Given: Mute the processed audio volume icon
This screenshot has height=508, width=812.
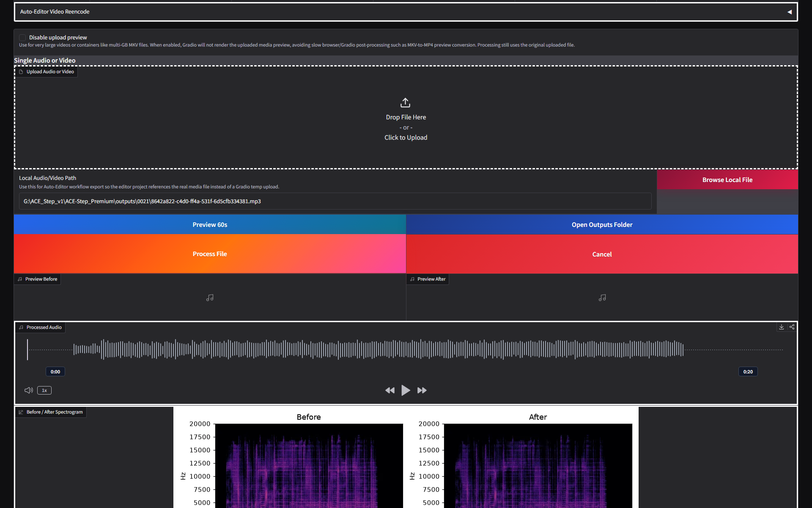Looking at the screenshot, I should [x=29, y=390].
